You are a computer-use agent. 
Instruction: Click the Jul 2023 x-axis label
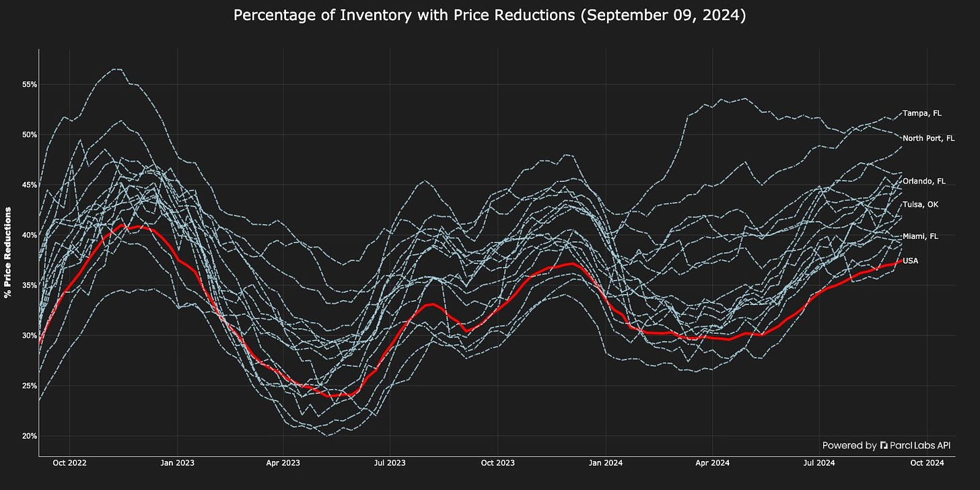390,463
